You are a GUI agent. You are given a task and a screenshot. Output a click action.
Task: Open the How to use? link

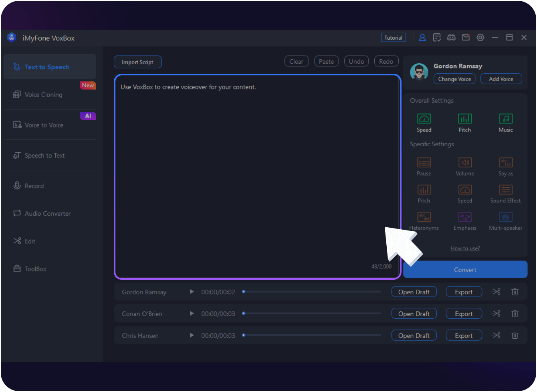[465, 249]
